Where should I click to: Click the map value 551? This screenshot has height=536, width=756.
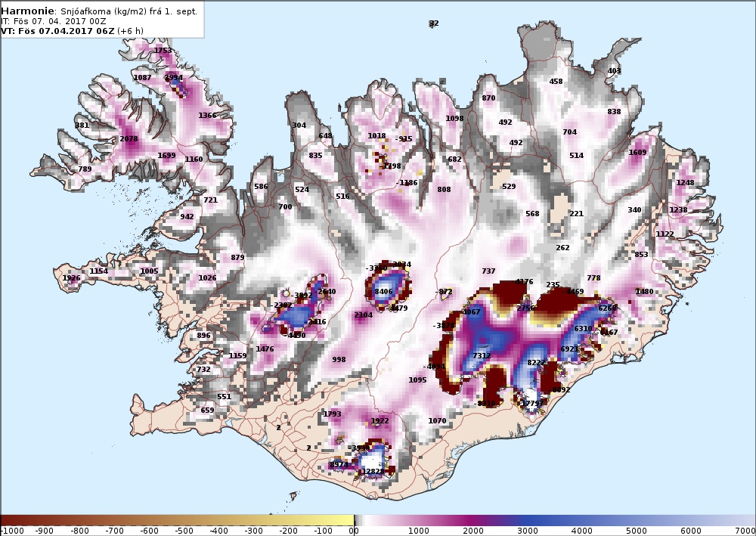click(225, 397)
